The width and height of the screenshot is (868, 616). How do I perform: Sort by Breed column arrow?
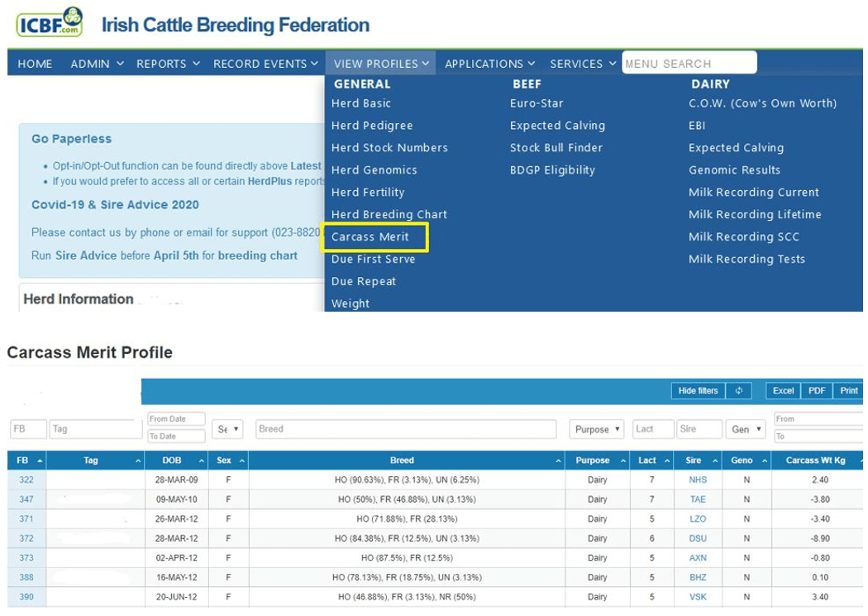pyautogui.click(x=559, y=461)
